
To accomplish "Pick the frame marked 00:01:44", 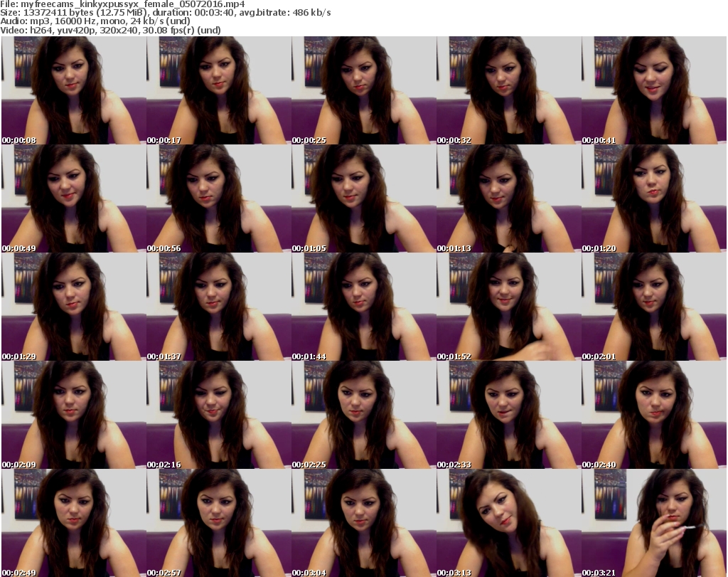I will pyautogui.click(x=364, y=307).
